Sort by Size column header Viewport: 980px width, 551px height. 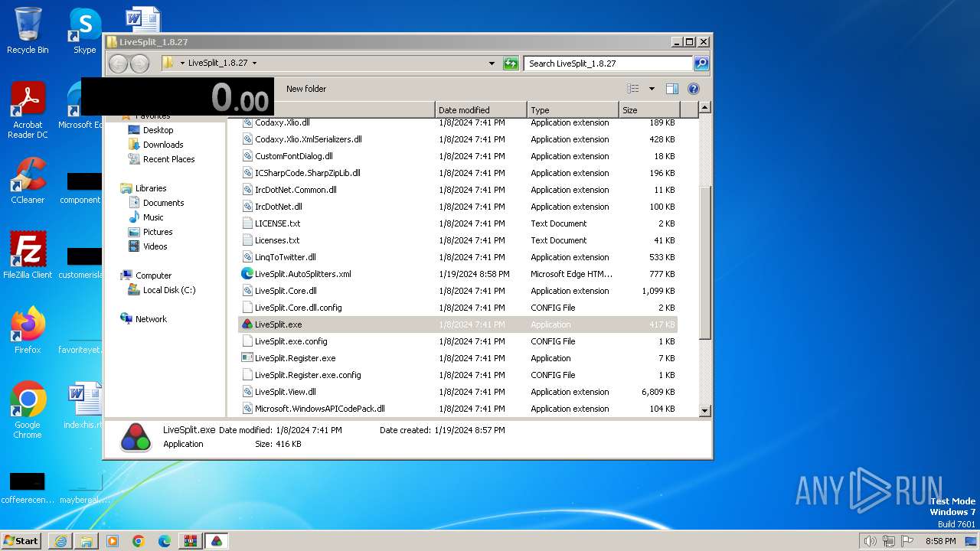649,110
